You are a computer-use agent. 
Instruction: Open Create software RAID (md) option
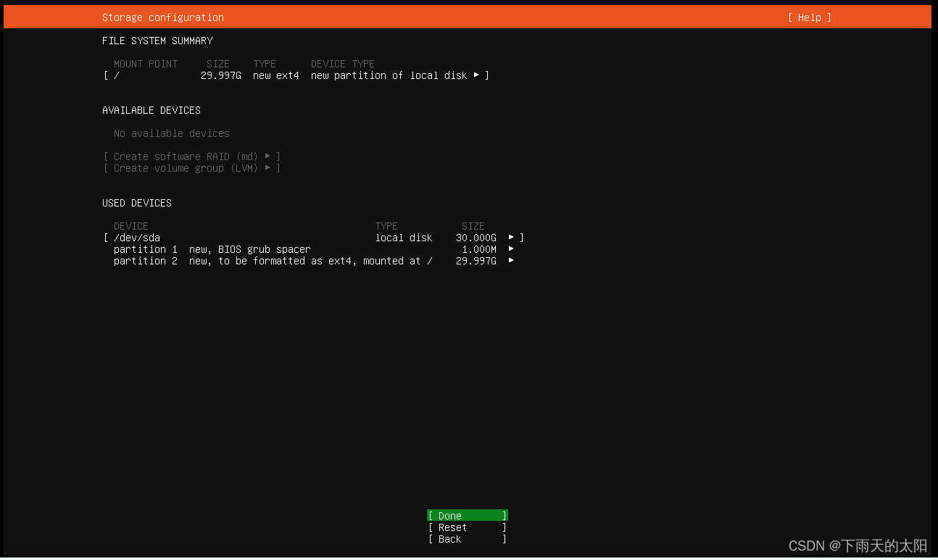click(192, 156)
